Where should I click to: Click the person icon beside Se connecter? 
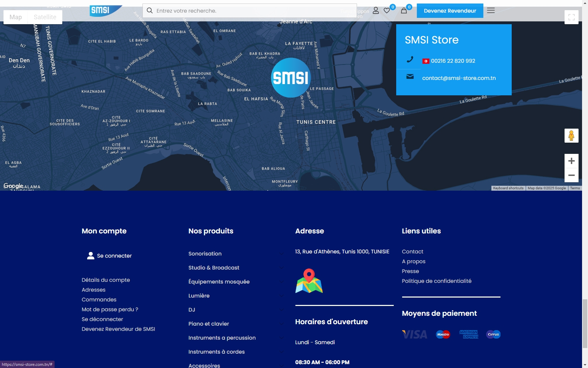click(x=91, y=256)
